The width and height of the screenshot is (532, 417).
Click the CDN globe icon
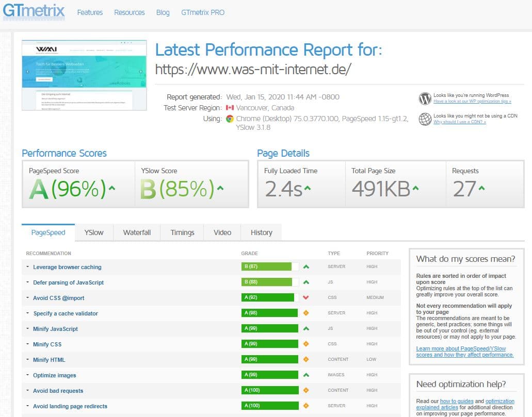[x=425, y=119]
